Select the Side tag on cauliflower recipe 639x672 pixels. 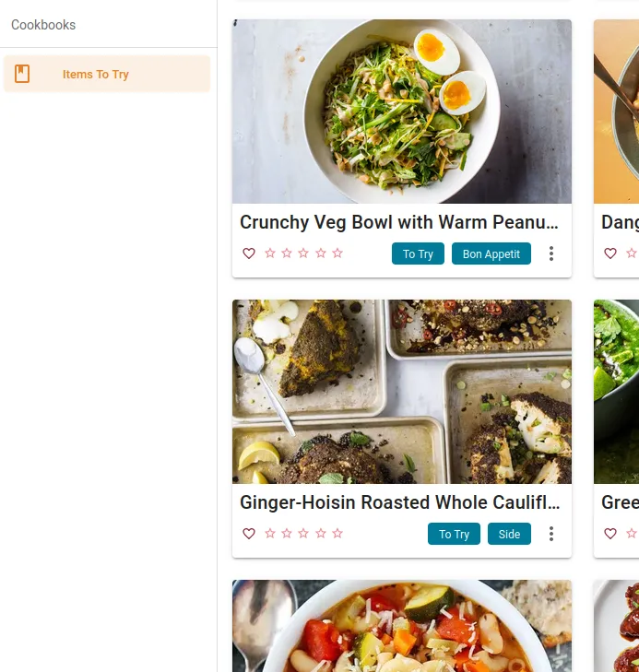[x=510, y=535]
